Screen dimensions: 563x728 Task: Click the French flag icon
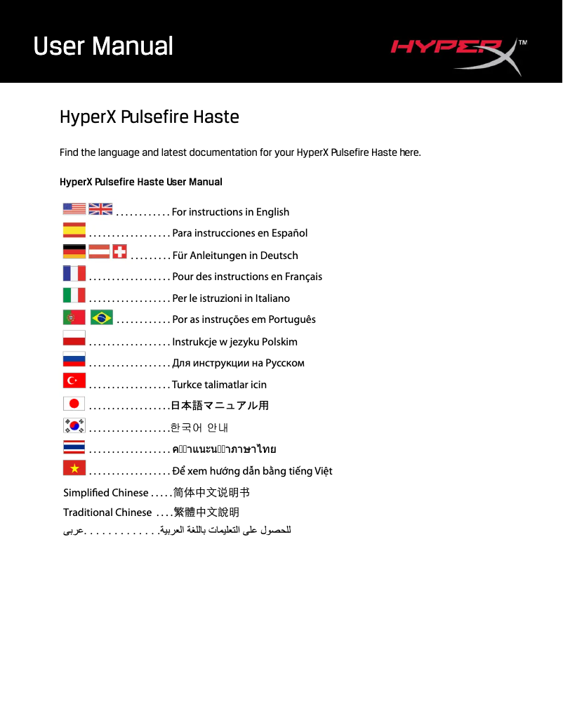pyautogui.click(x=74, y=273)
